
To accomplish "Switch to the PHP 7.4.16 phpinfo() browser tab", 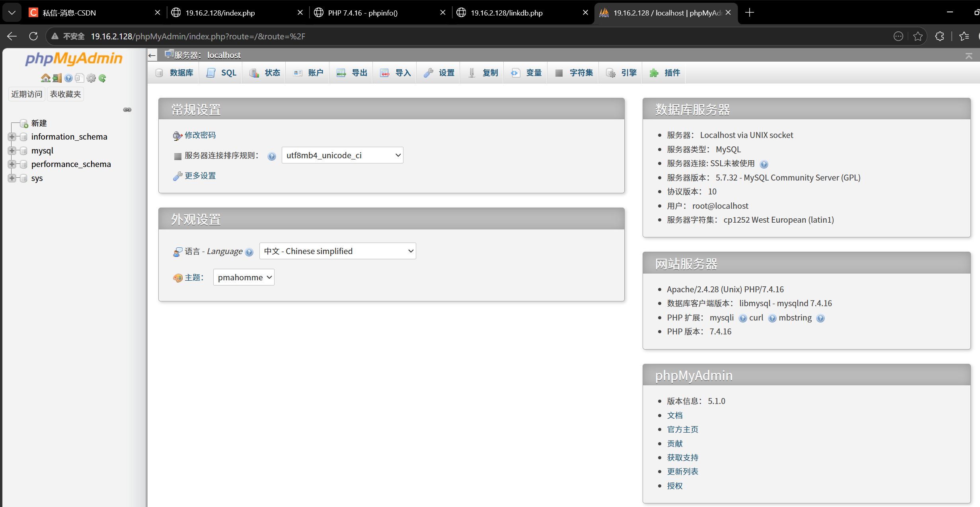I will coord(380,13).
